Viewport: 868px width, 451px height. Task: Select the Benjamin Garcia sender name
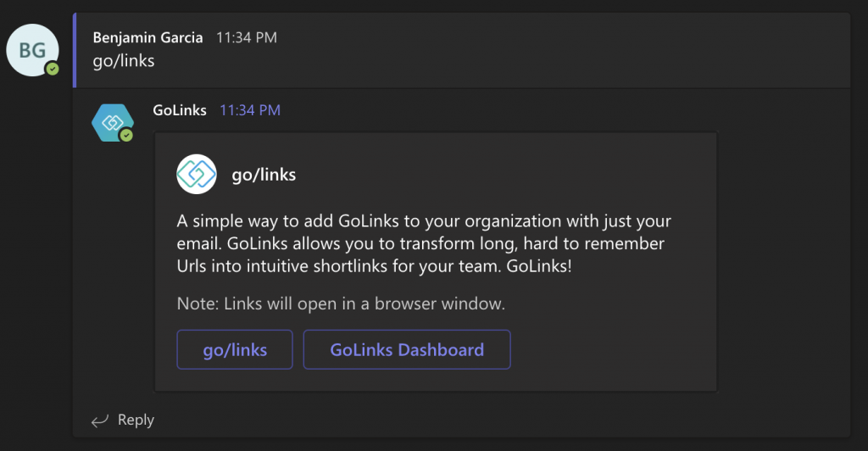click(147, 37)
